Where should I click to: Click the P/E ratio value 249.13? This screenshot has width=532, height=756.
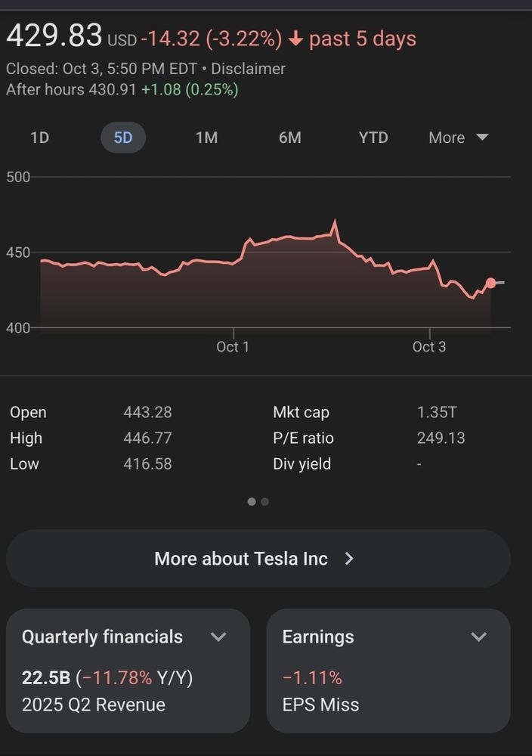coord(441,438)
